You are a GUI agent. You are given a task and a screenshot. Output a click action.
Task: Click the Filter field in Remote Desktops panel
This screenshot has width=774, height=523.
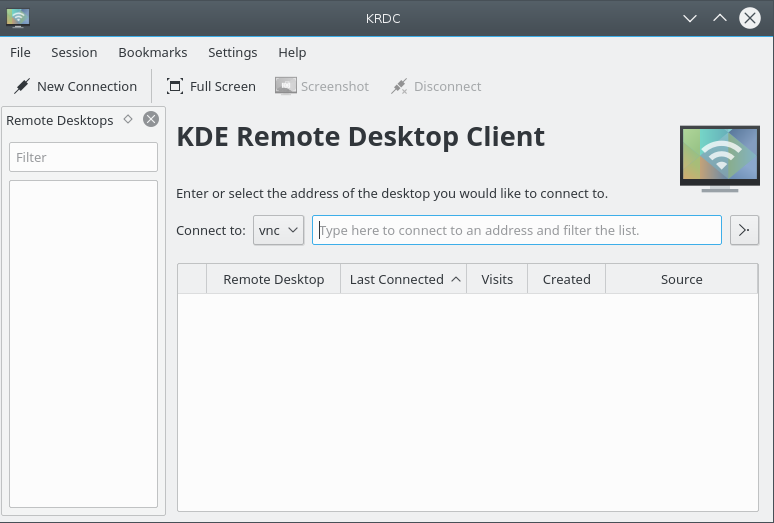click(x=83, y=157)
